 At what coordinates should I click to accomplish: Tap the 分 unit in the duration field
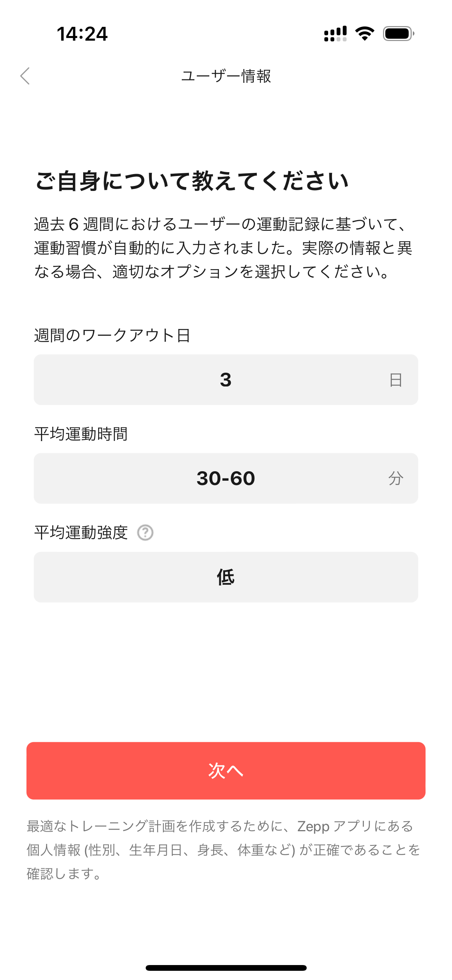396,478
